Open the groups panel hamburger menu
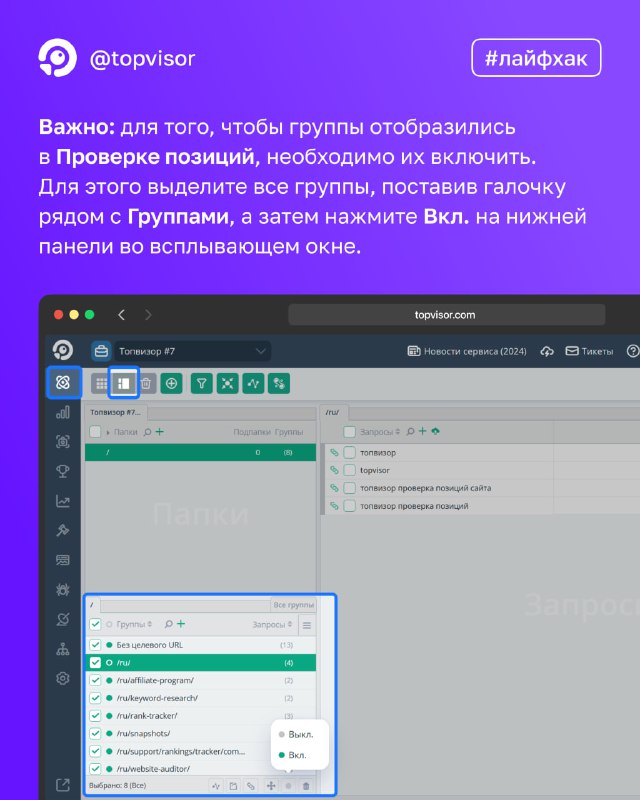The height and width of the screenshot is (800, 640). [x=307, y=625]
